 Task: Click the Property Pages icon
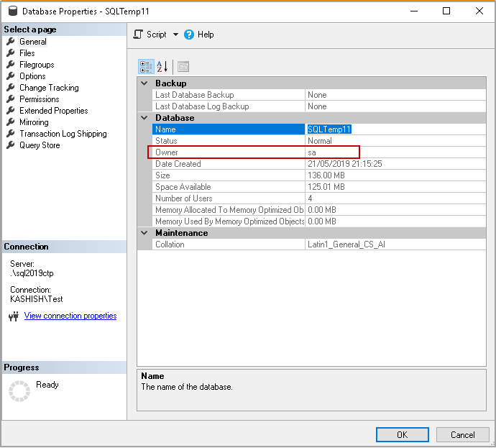(x=183, y=67)
